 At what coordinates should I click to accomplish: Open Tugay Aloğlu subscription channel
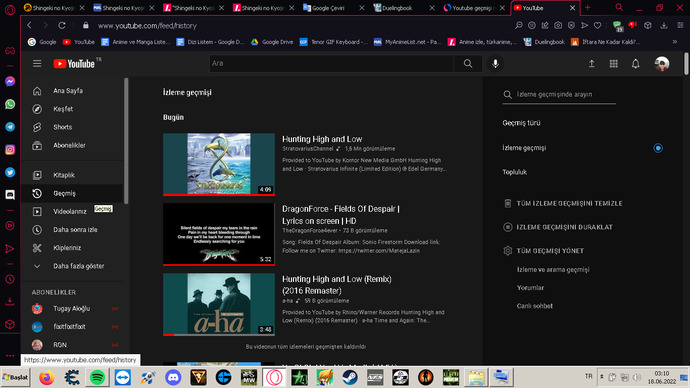(x=73, y=308)
